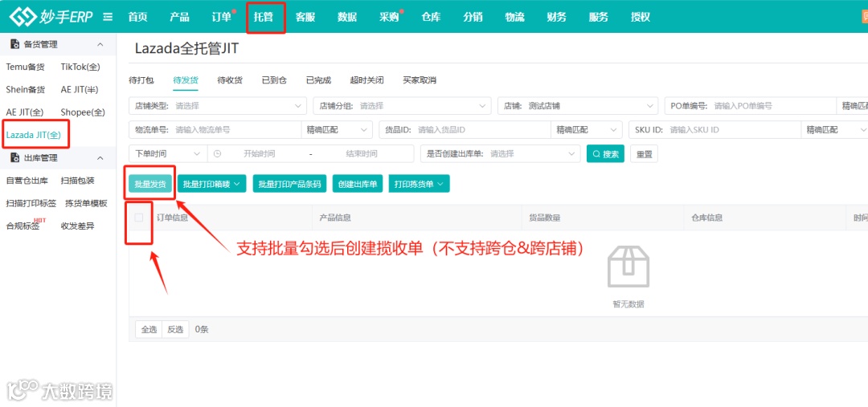Viewport: 868px width, 407px height.
Task: Open the 服务 top menu
Action: click(599, 17)
